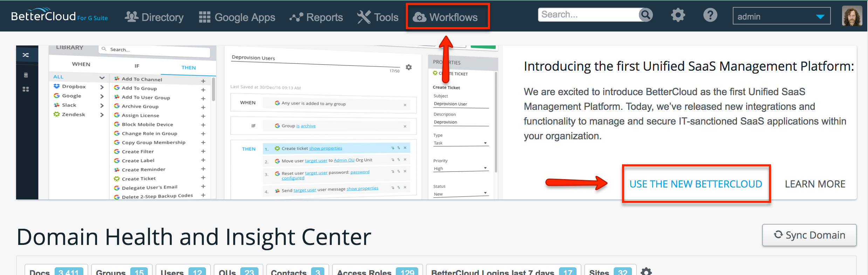Screen dimensions: 868x275
Task: Click the 'is archive' condition link
Action: point(306,126)
